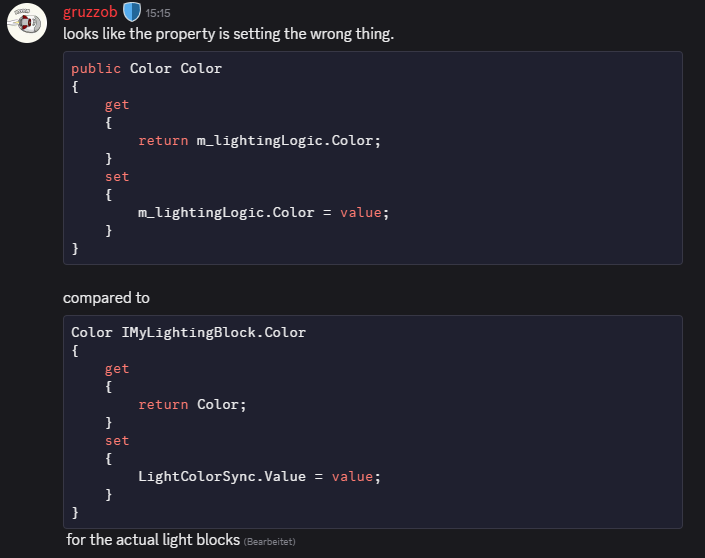This screenshot has width=705, height=558.
Task: Click the blue shield role badge icon
Action: tap(131, 13)
